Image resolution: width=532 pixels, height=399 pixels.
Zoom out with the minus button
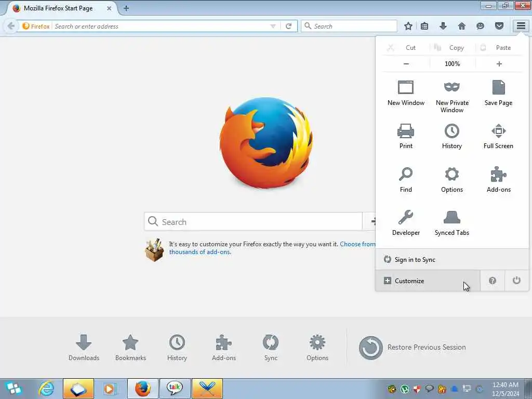tap(406, 64)
